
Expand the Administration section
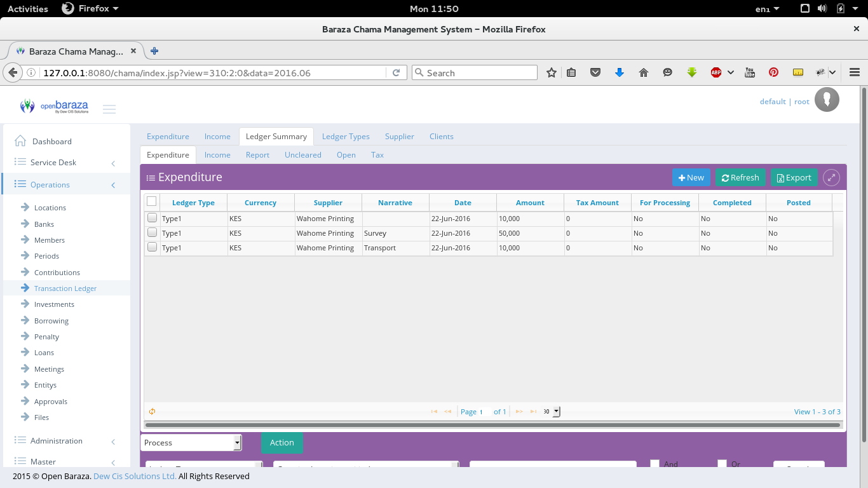coord(57,440)
